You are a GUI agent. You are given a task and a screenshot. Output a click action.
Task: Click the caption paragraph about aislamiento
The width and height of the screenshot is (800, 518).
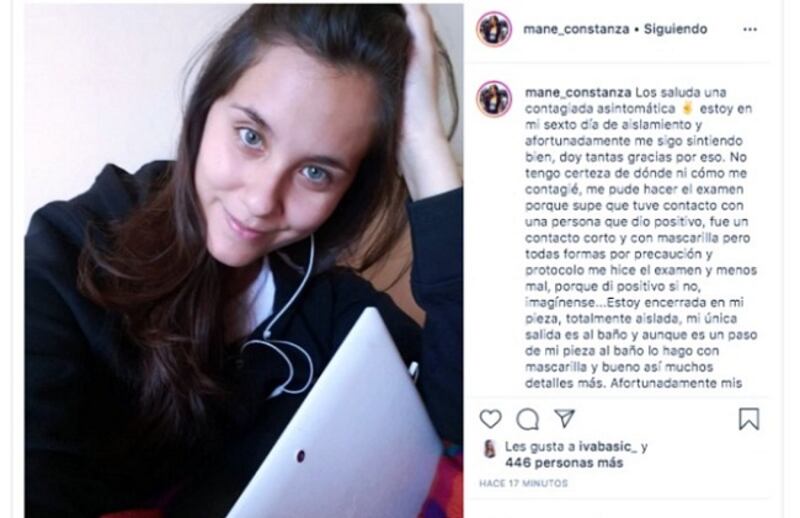(641, 238)
